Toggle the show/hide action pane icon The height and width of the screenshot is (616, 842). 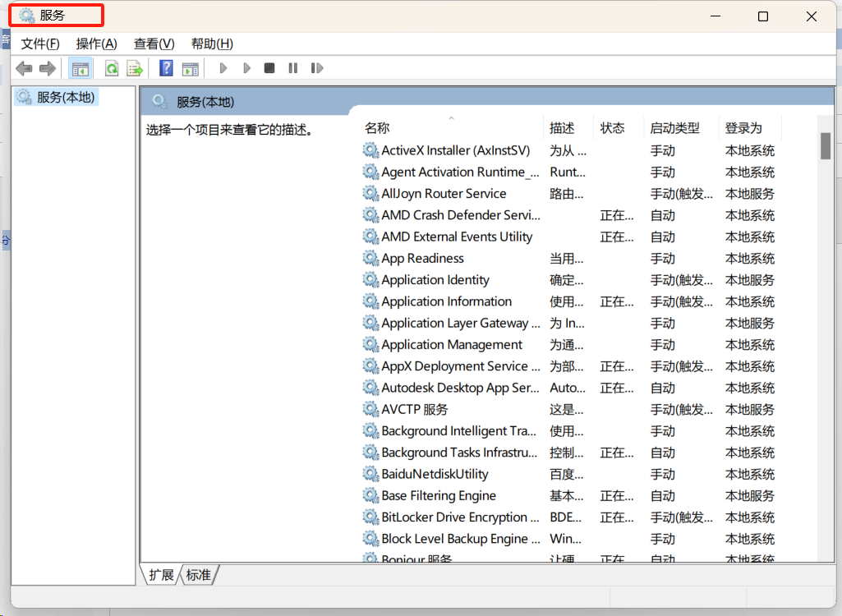190,68
